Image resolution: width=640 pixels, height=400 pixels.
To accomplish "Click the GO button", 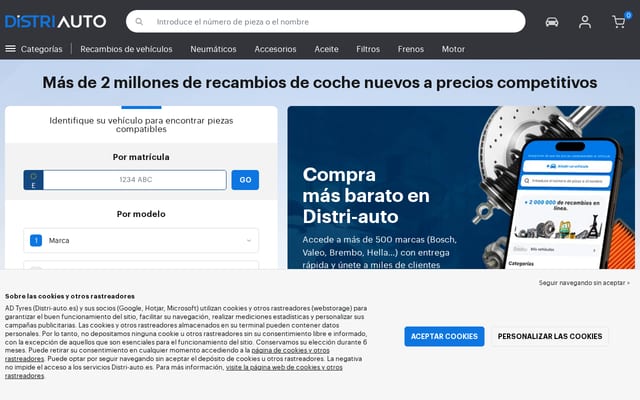I will 245,180.
